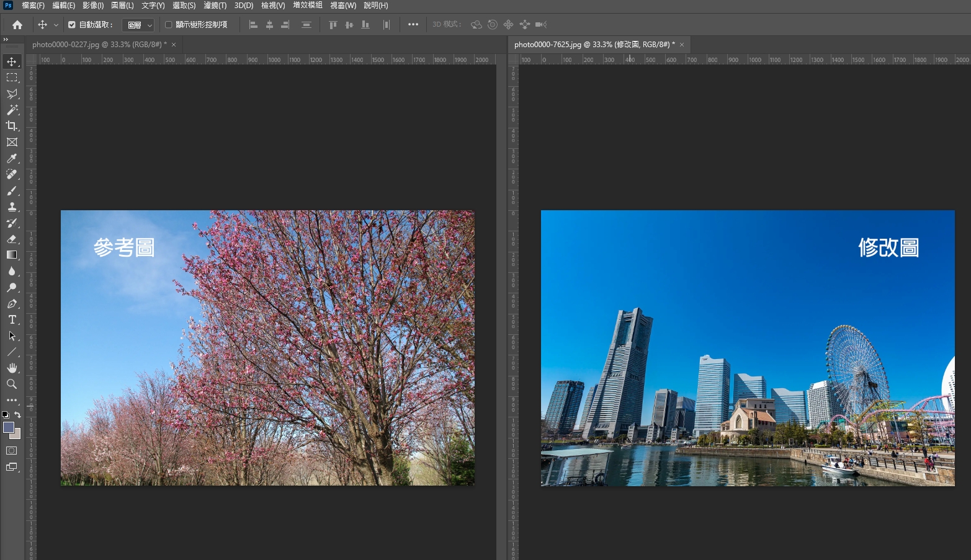
Task: Expand the toolbar with the double-arrow
Action: click(6, 39)
